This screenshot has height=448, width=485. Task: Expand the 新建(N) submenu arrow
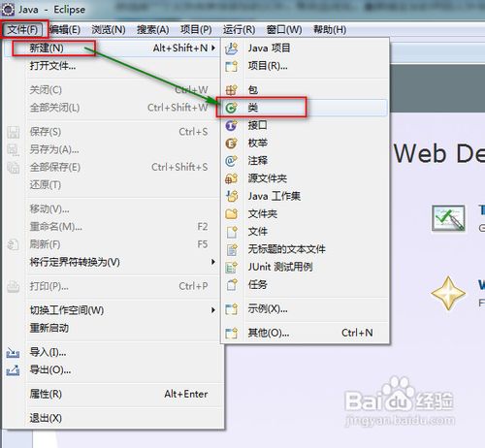pyautogui.click(x=213, y=48)
